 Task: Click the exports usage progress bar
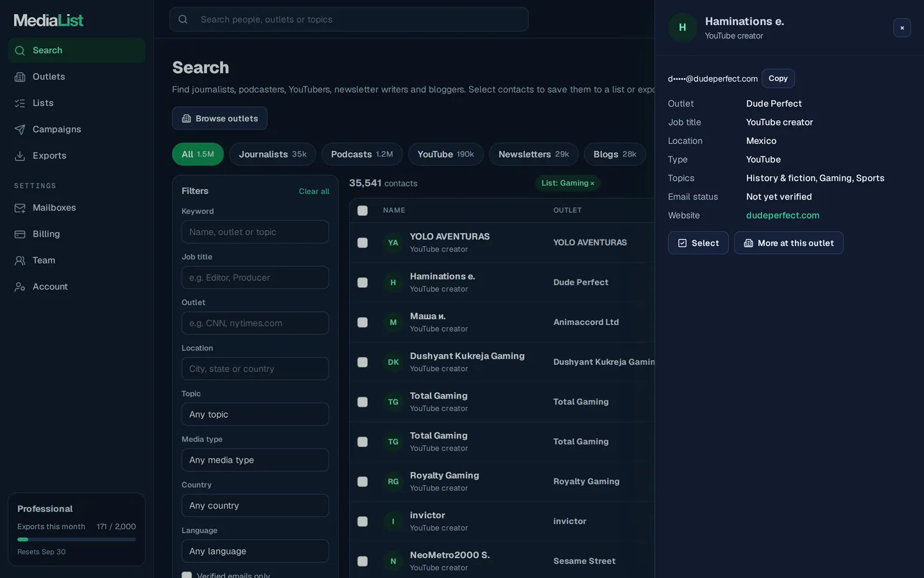[76, 539]
